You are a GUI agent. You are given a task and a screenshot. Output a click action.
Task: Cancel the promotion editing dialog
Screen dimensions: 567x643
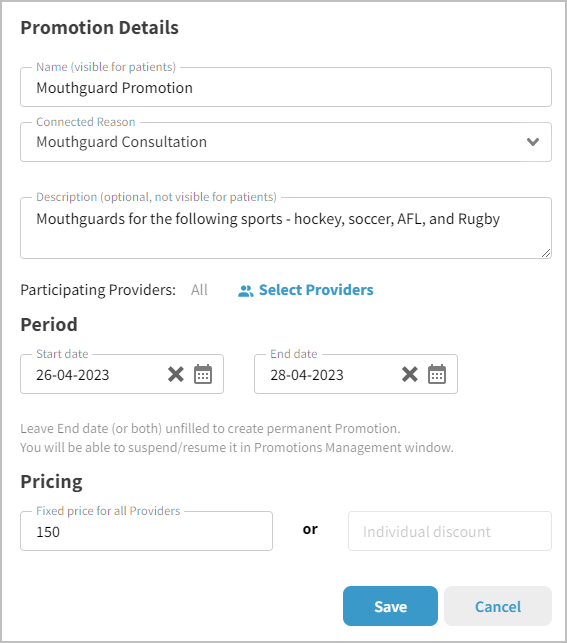[x=498, y=606]
